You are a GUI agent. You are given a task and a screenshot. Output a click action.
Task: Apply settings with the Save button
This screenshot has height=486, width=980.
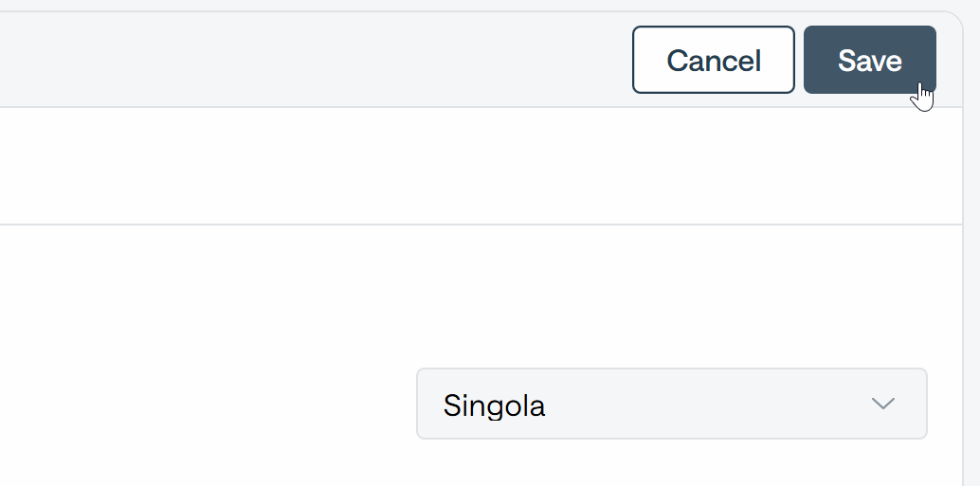click(x=869, y=60)
